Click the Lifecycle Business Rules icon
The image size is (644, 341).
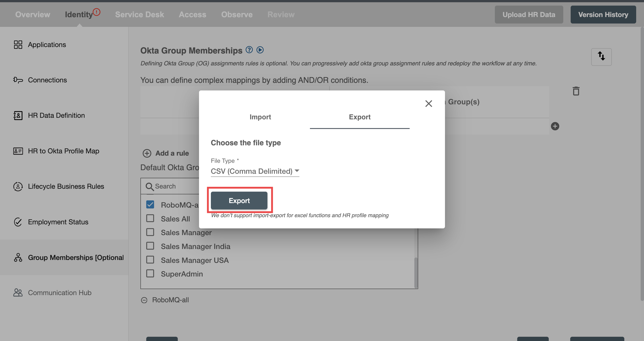(x=18, y=187)
